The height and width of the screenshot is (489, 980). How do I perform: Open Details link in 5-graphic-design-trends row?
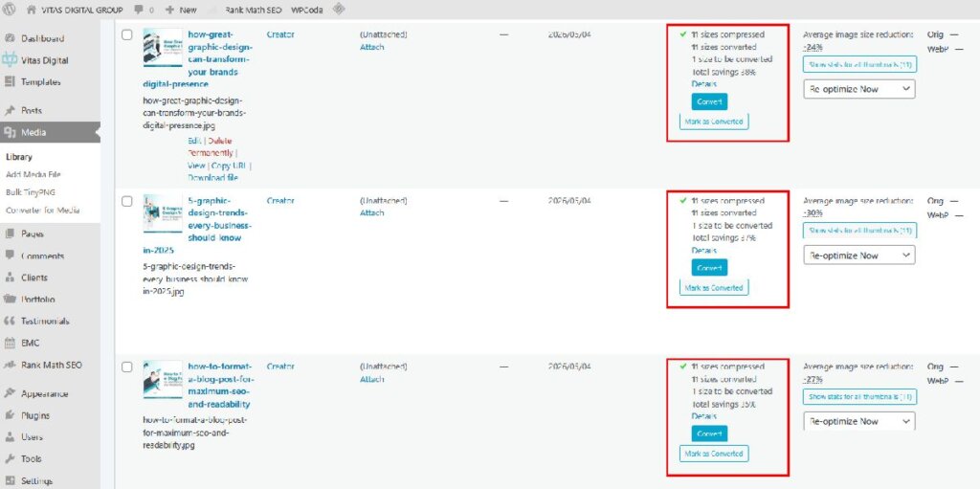[703, 250]
